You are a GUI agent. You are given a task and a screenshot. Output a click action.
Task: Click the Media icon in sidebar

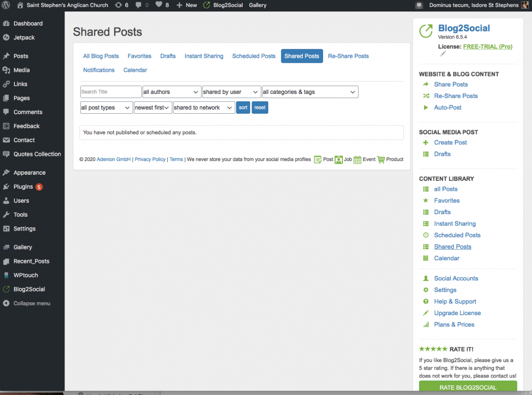coord(6,70)
